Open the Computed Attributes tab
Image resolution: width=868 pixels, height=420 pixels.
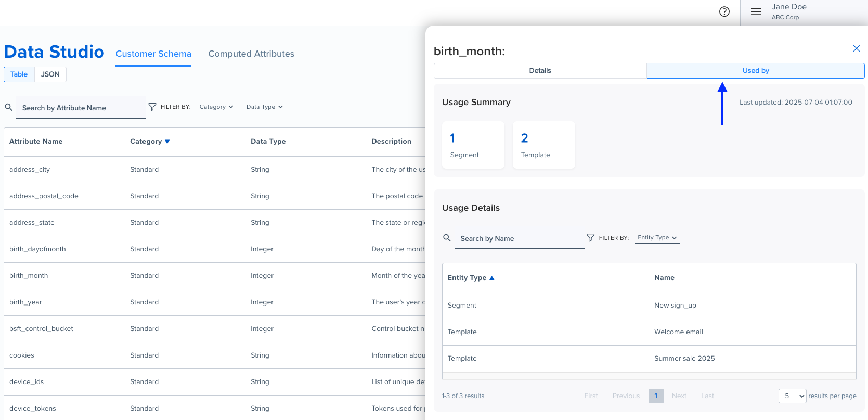coord(251,54)
